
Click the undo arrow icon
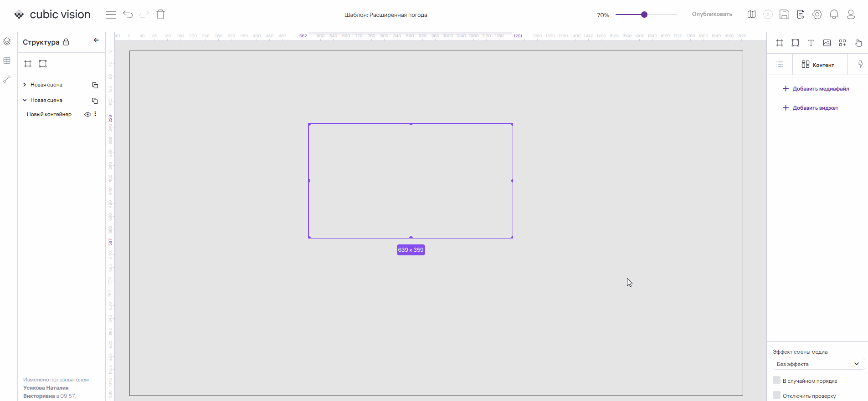click(128, 15)
